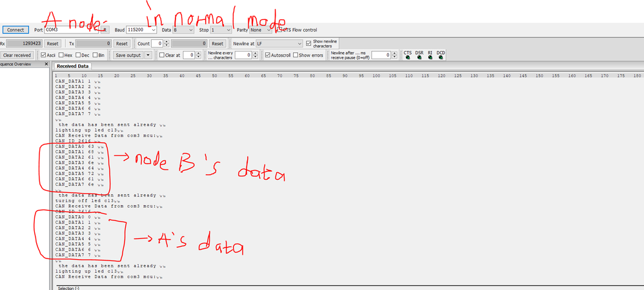Toggle Show newline characters checkbox
This screenshot has height=290, width=644.
(x=308, y=43)
